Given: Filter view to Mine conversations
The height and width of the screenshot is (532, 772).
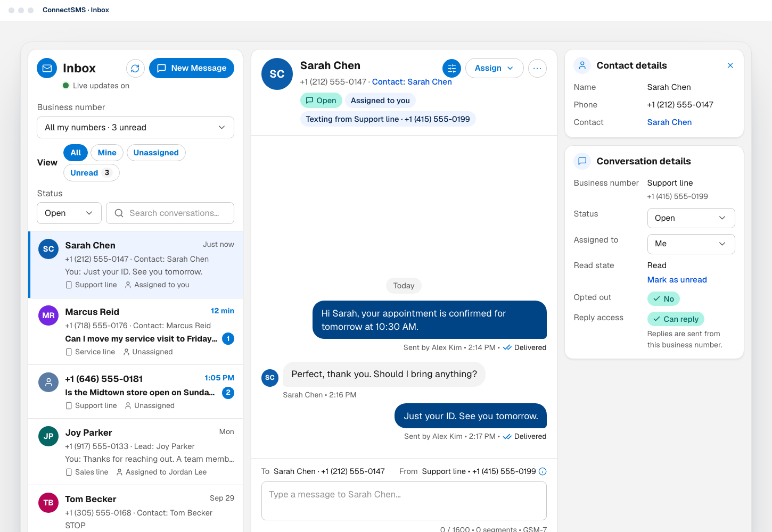Looking at the screenshot, I should 107,153.
